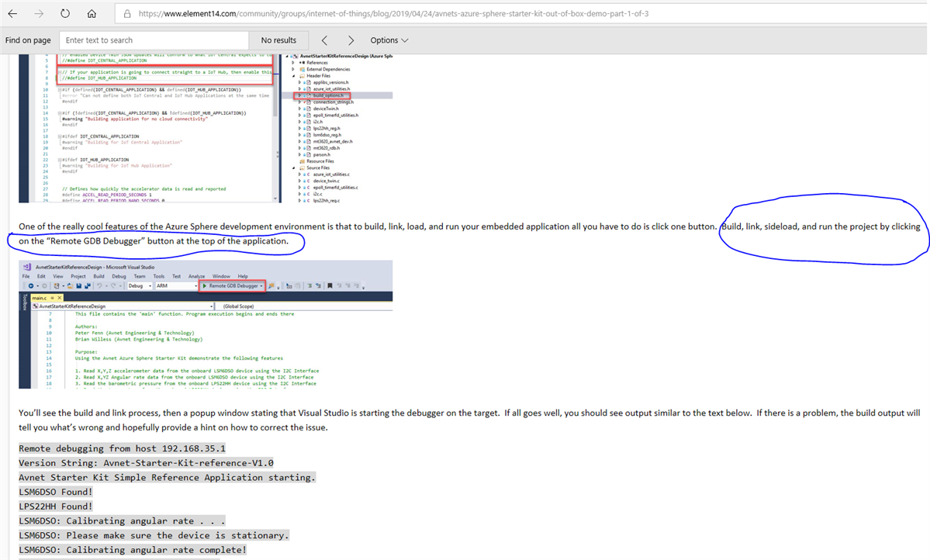Reload the page with the refresh icon
The image size is (930, 560).
pos(65,13)
